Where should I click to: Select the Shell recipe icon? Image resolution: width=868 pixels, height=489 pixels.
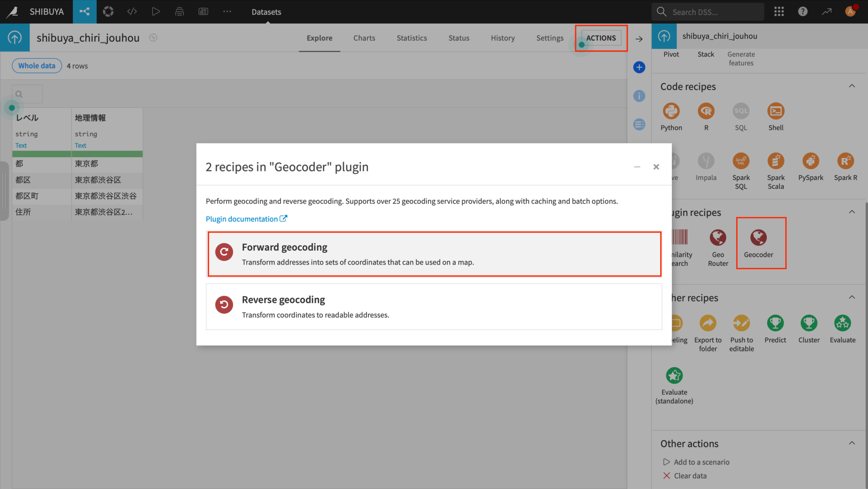pos(776,112)
